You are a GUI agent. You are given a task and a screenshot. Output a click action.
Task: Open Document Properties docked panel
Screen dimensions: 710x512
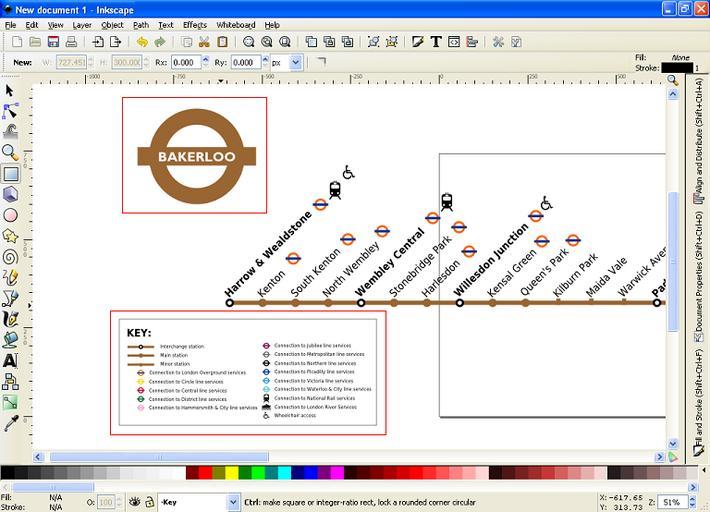click(699, 276)
